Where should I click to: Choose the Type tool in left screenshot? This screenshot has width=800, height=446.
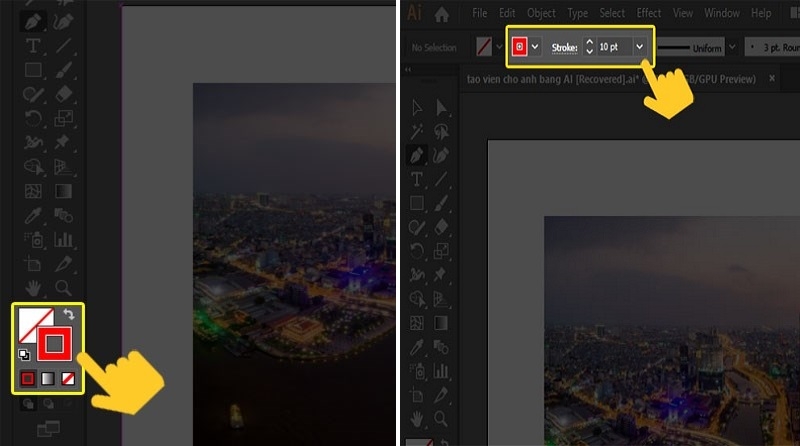(33, 45)
